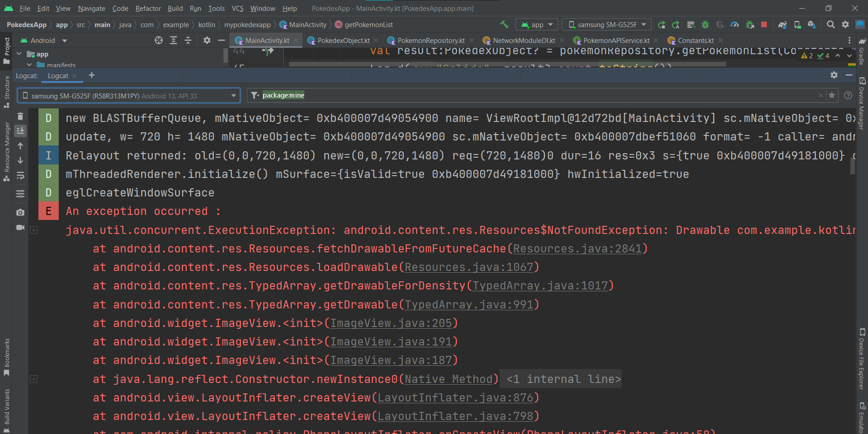Open the Profiler gauge icon in toolbar
The width and height of the screenshot is (868, 434).
click(x=735, y=25)
